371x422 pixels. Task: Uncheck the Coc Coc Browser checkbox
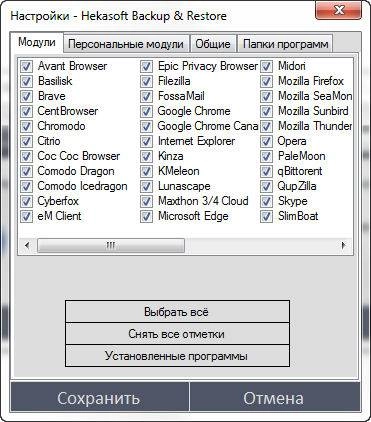pos(26,156)
